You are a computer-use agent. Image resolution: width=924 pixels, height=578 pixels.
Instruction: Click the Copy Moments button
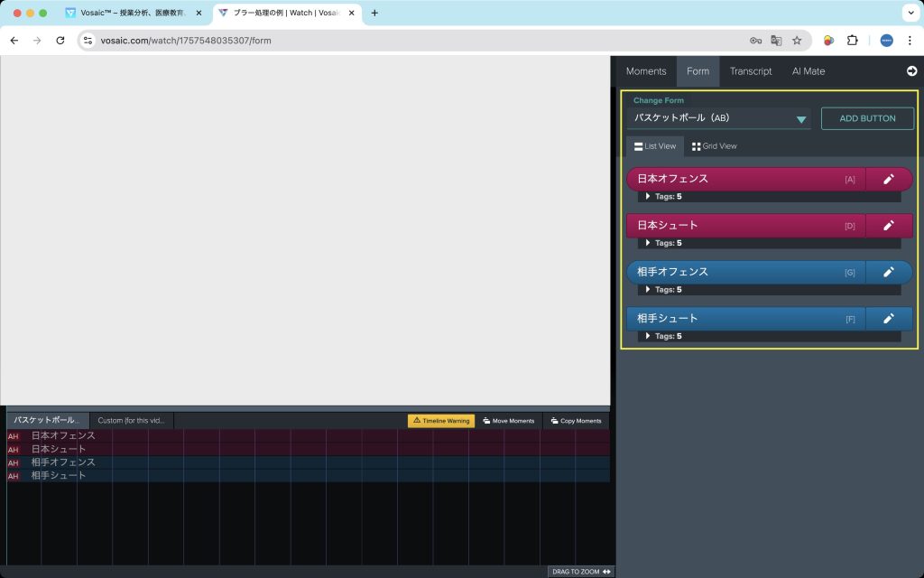pos(574,421)
